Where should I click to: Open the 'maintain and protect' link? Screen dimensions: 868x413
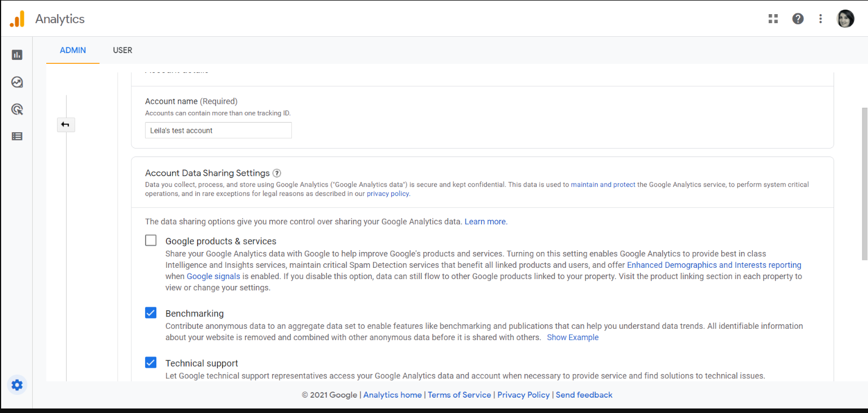tap(603, 185)
